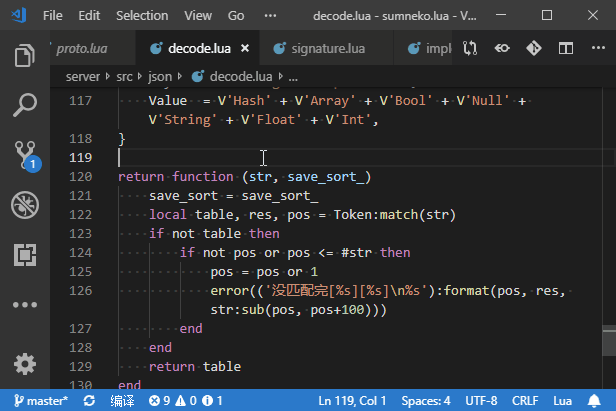The width and height of the screenshot is (616, 411).
Task: Click "V'Hash'" on line 117
Action: (x=244, y=101)
